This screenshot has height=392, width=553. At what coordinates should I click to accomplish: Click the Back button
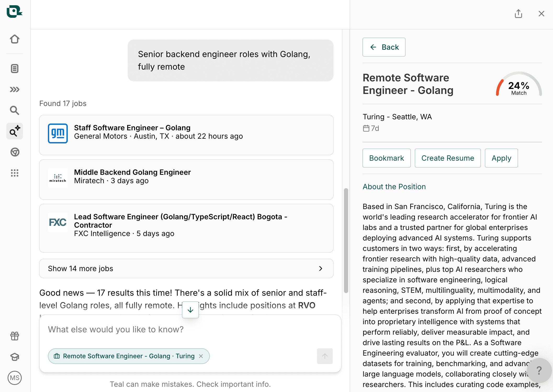(x=384, y=47)
